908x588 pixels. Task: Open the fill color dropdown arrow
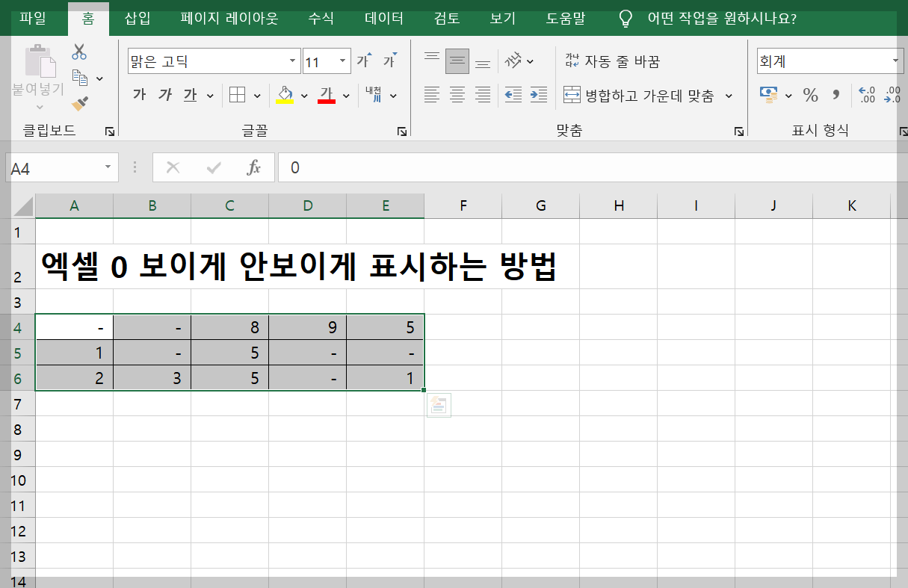click(x=303, y=96)
